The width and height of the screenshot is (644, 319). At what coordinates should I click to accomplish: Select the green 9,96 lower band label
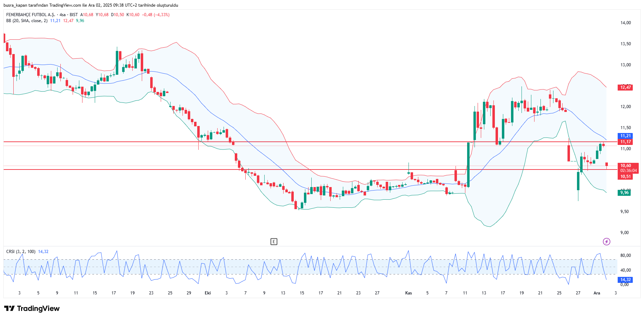pyautogui.click(x=624, y=193)
